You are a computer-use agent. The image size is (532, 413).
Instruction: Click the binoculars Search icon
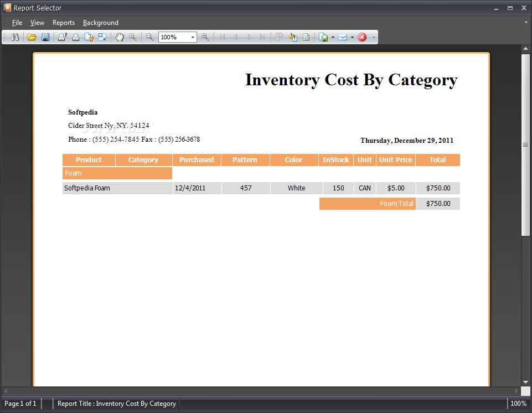[15, 37]
